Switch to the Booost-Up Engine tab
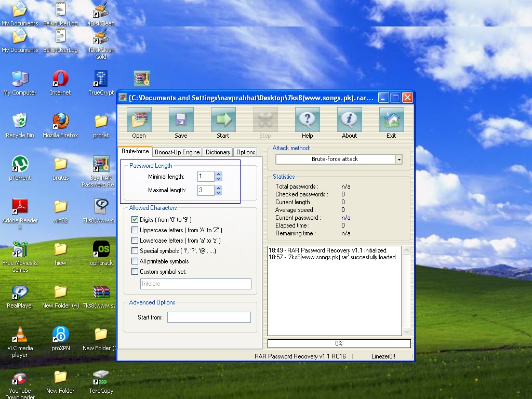 coord(177,152)
